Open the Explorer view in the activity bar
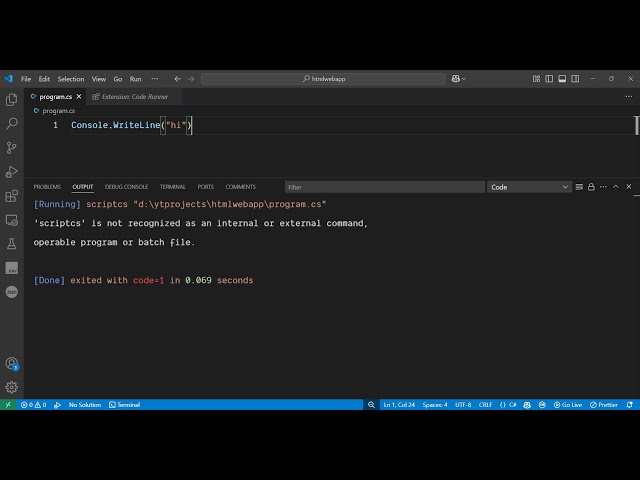Screen dimensions: 640x480 click(x=11, y=99)
